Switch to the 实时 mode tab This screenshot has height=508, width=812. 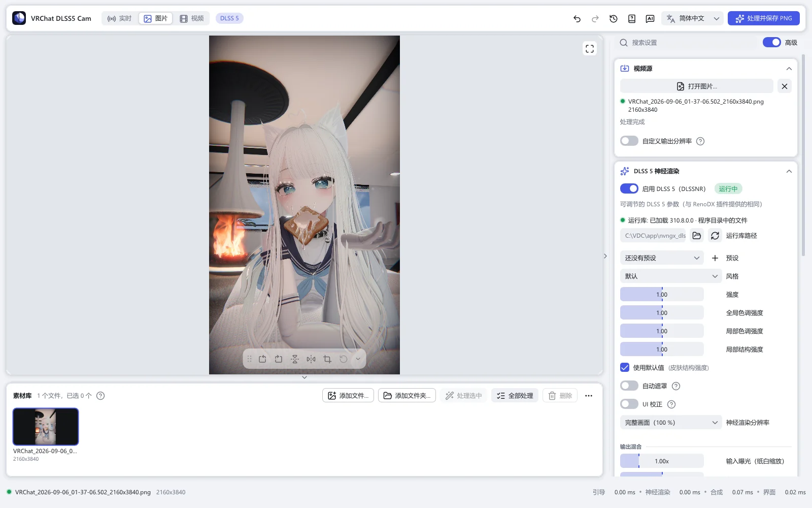point(119,18)
